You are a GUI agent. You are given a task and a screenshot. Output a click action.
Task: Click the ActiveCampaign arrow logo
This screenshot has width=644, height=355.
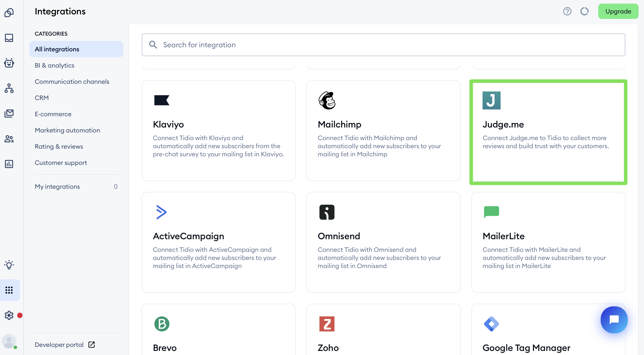161,212
